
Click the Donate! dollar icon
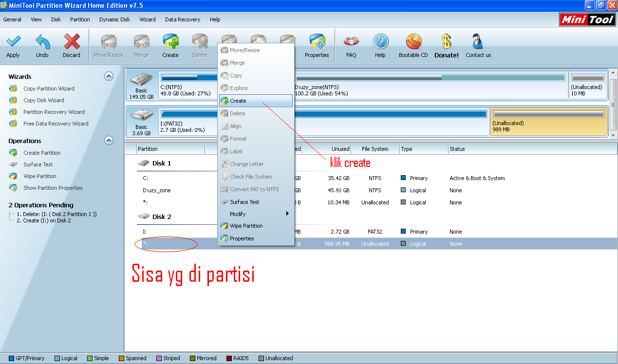447,42
